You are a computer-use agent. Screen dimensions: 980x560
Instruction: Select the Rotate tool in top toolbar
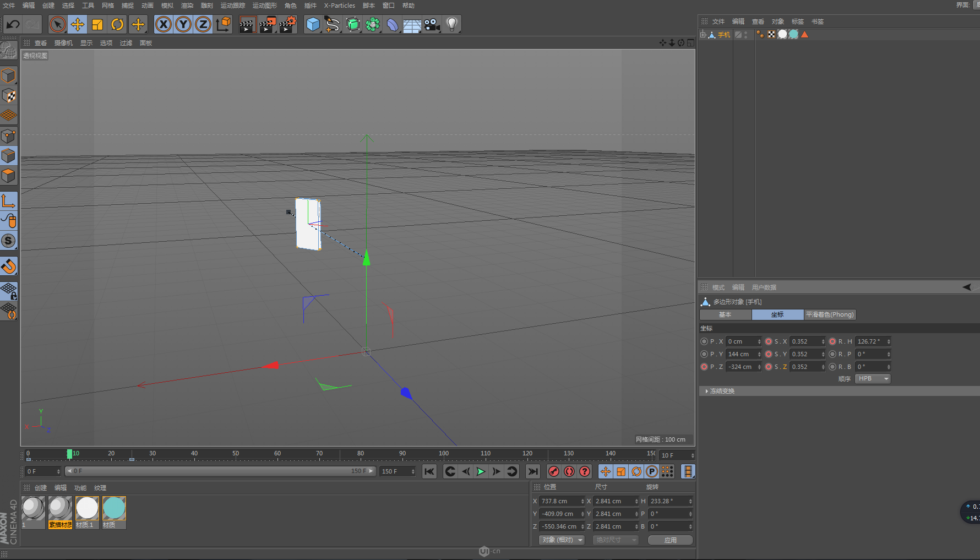pyautogui.click(x=117, y=24)
